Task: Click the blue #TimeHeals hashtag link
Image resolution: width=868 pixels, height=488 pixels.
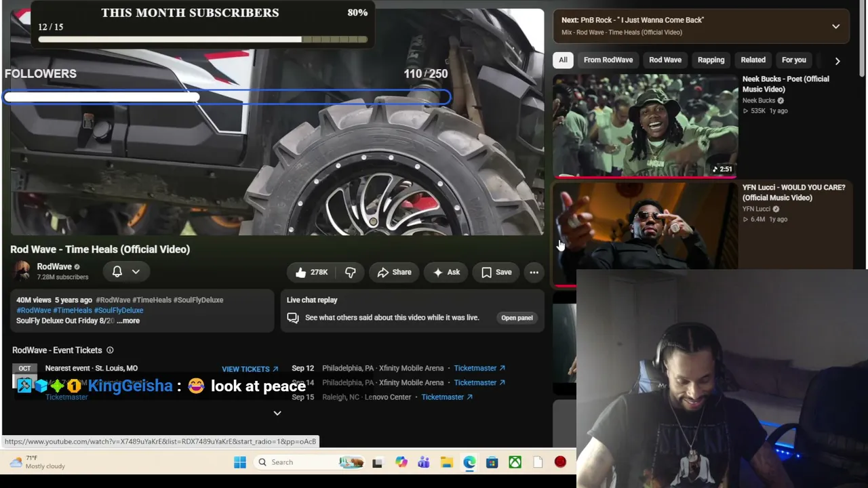Action: click(x=73, y=310)
